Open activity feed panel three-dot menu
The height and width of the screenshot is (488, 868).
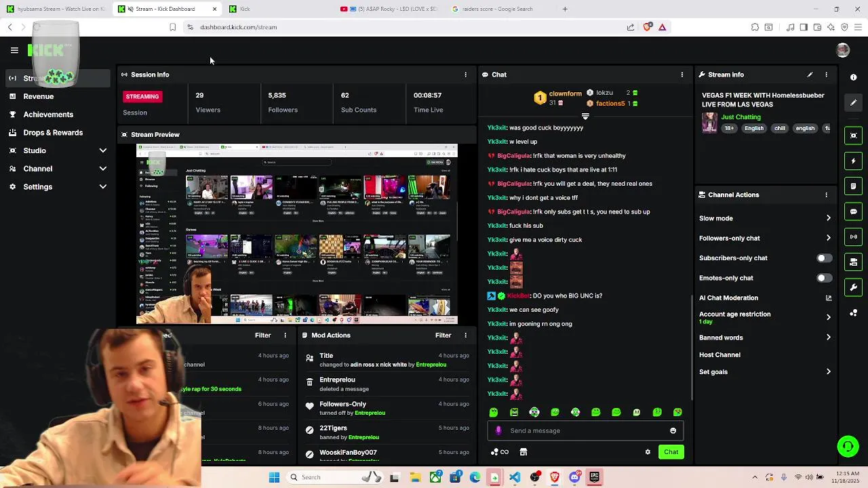tap(285, 335)
